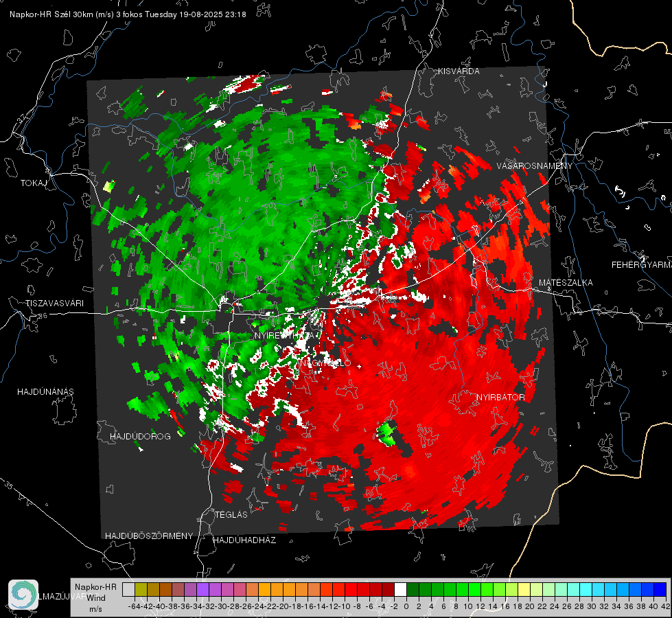This screenshot has width=672, height=618.
Task: Choose dark red swatch between -4 and -2
Action: coord(389,590)
